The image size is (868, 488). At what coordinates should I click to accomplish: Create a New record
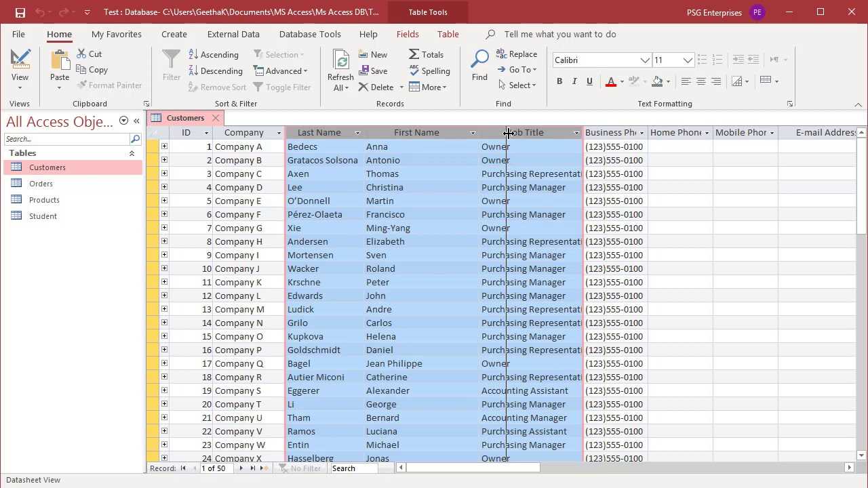(x=373, y=54)
